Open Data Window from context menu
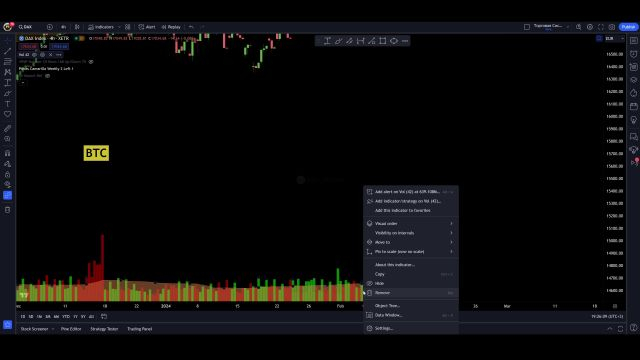Viewport: 640px width, 360px height. point(411,315)
